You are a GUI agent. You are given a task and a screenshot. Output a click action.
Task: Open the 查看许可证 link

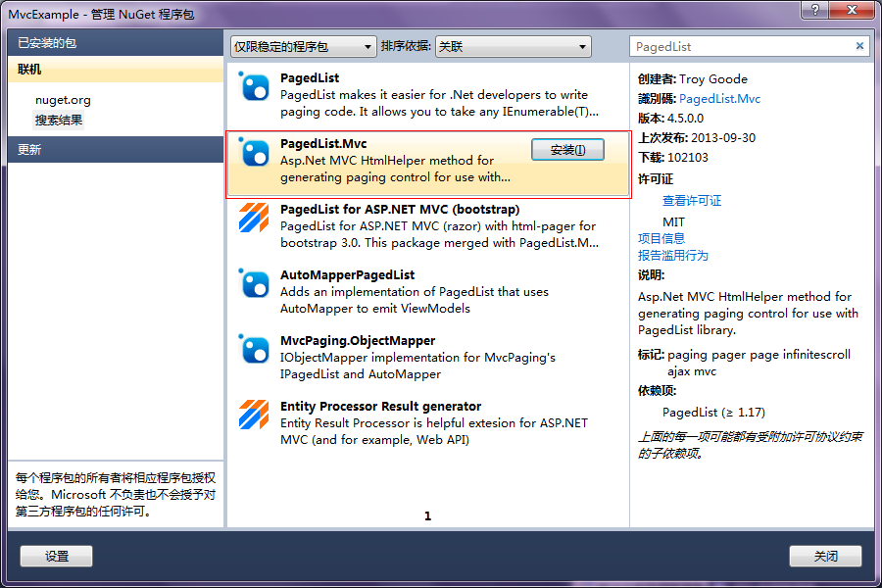coord(692,201)
